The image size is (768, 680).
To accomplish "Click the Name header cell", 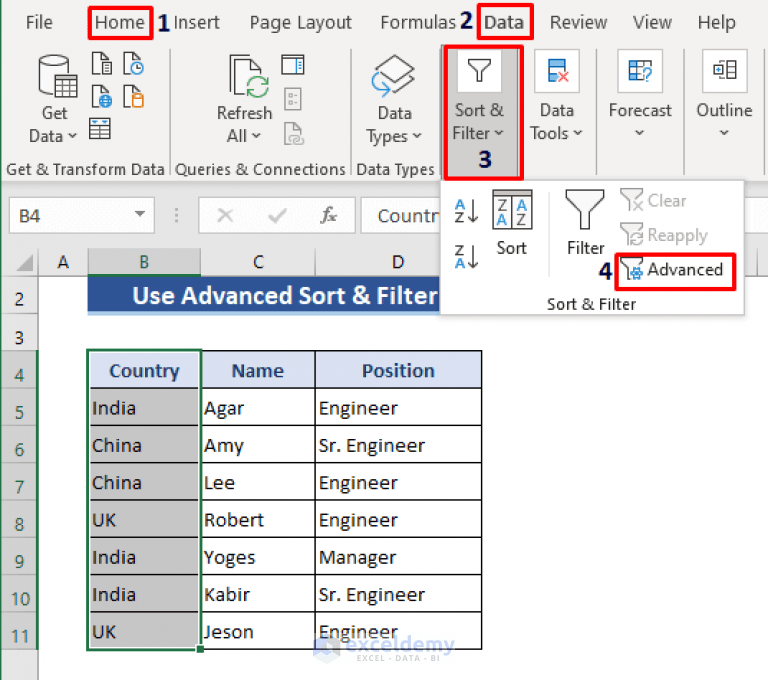I will 258,370.
